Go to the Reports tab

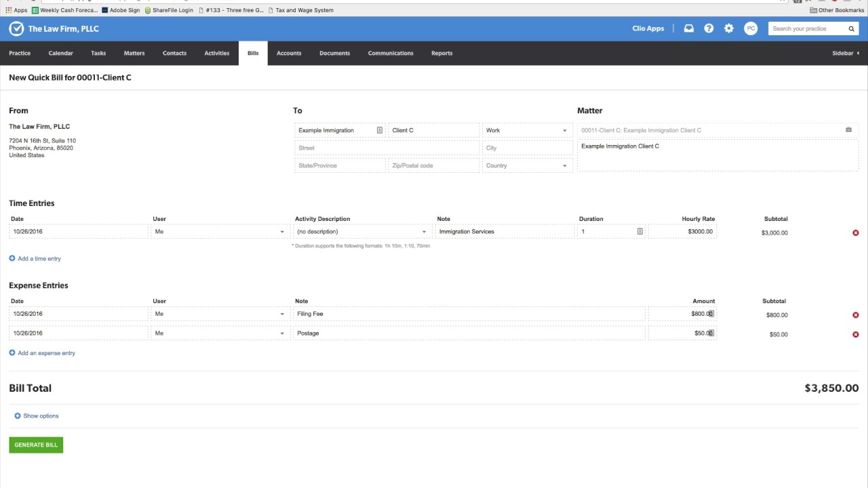pyautogui.click(x=442, y=53)
